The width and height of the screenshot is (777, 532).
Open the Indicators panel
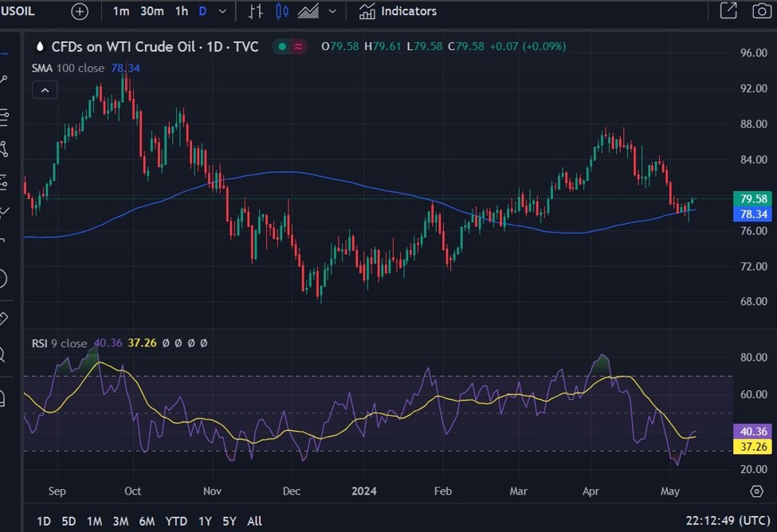coord(398,11)
